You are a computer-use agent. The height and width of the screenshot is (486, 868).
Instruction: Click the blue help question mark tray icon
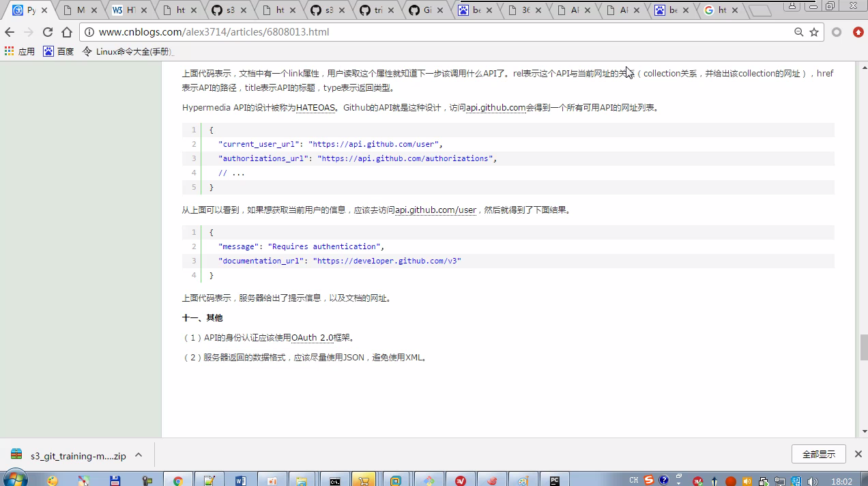pyautogui.click(x=664, y=480)
